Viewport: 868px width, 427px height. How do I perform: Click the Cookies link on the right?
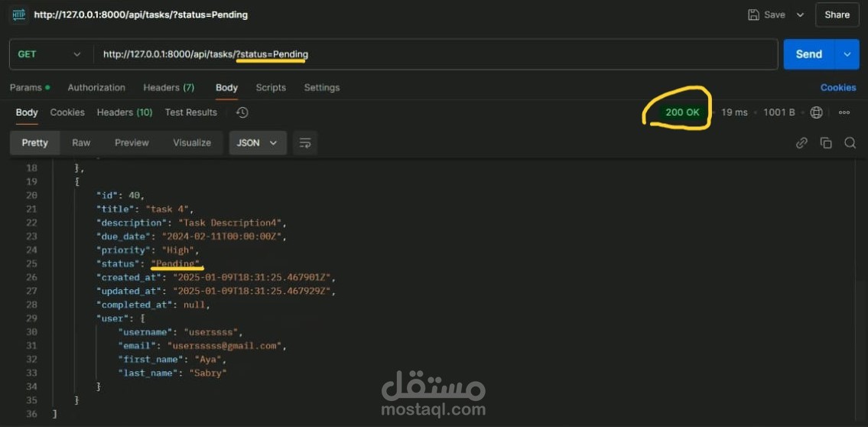838,87
